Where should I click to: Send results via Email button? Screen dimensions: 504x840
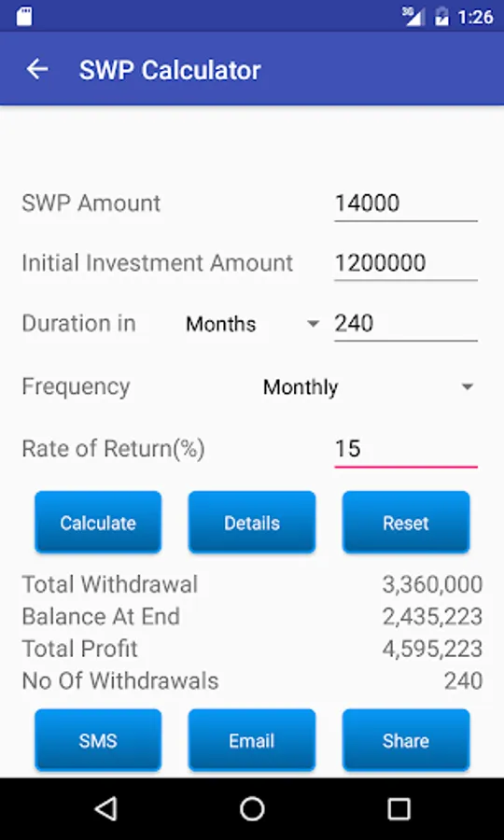[252, 740]
